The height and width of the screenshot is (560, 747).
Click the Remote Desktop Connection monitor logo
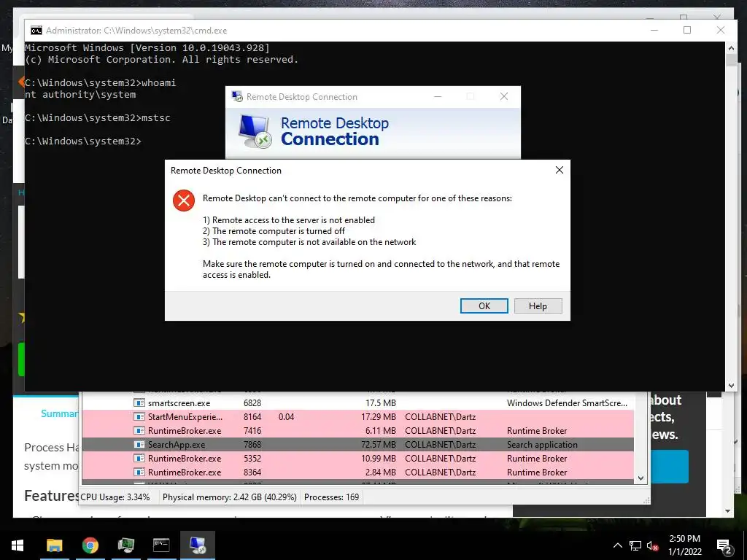point(255,131)
